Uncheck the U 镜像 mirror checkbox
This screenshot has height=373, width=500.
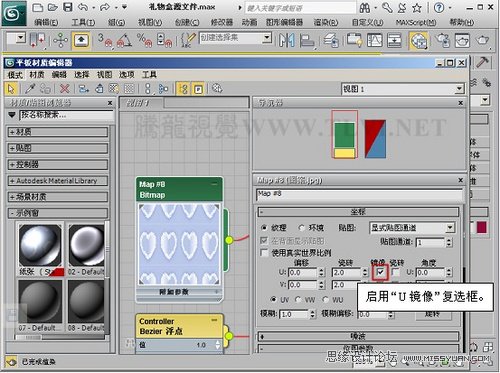pos(380,272)
